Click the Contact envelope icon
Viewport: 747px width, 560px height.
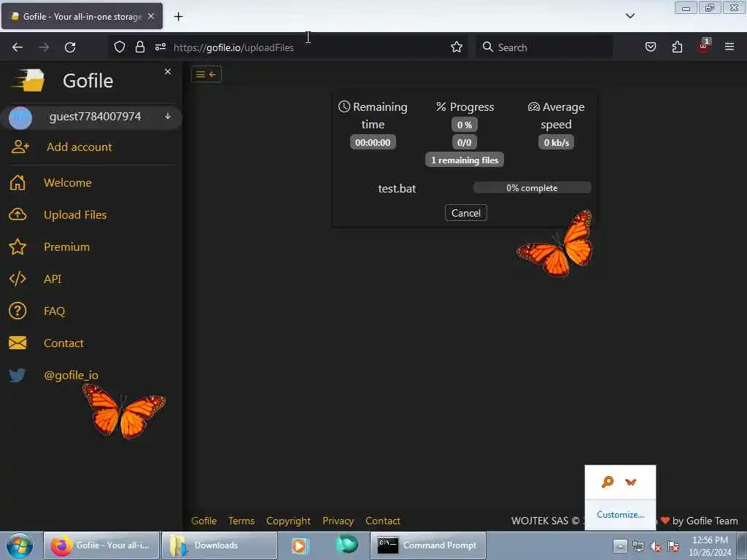(18, 343)
